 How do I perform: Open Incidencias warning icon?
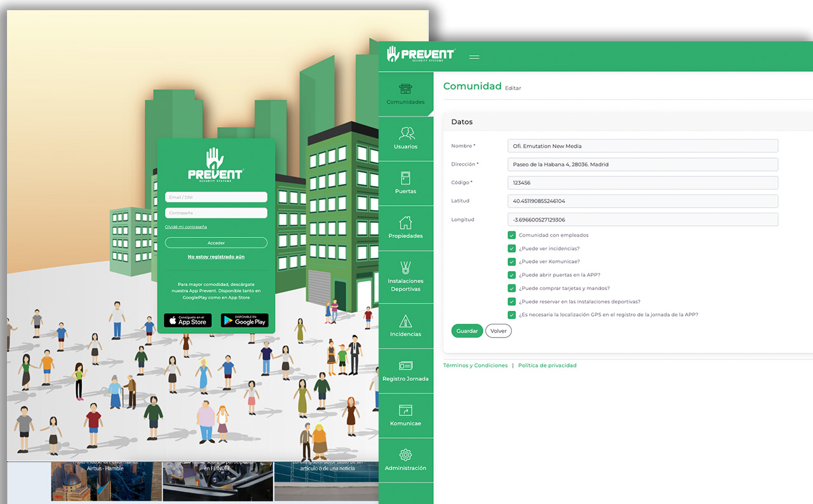coord(405,321)
